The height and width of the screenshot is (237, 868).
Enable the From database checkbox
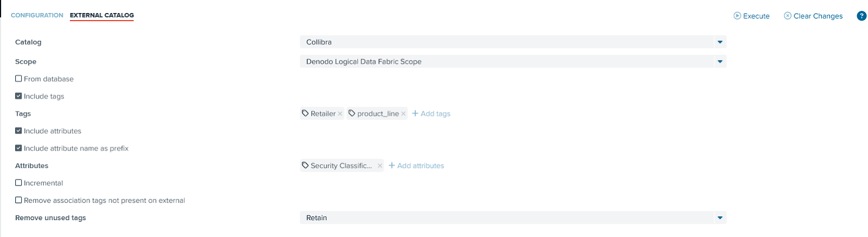(18, 78)
